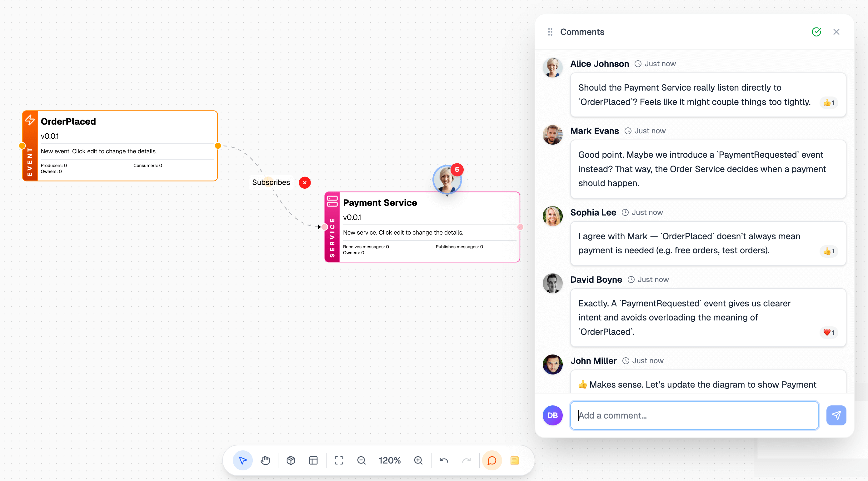Send the comment with the paper-plane button
The height and width of the screenshot is (481, 868).
click(836, 415)
